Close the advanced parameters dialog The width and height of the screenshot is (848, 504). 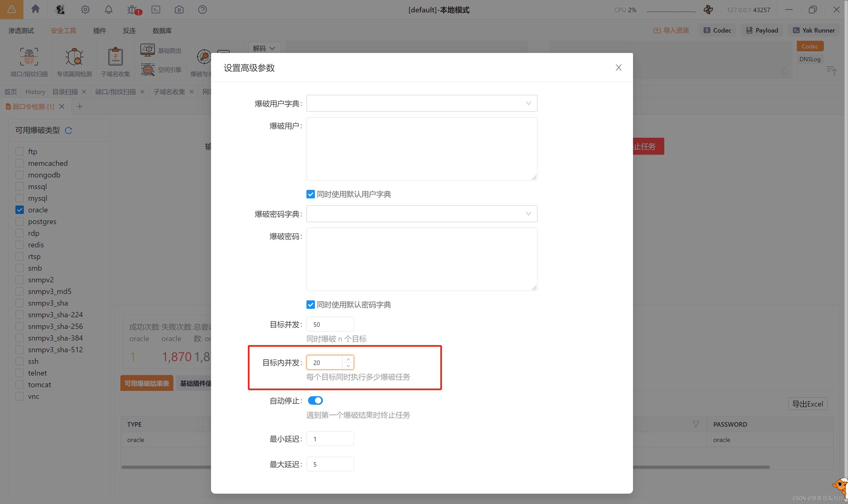618,68
